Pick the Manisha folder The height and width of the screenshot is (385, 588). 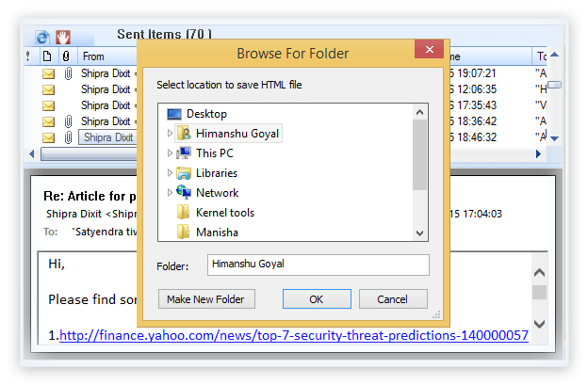point(207,233)
